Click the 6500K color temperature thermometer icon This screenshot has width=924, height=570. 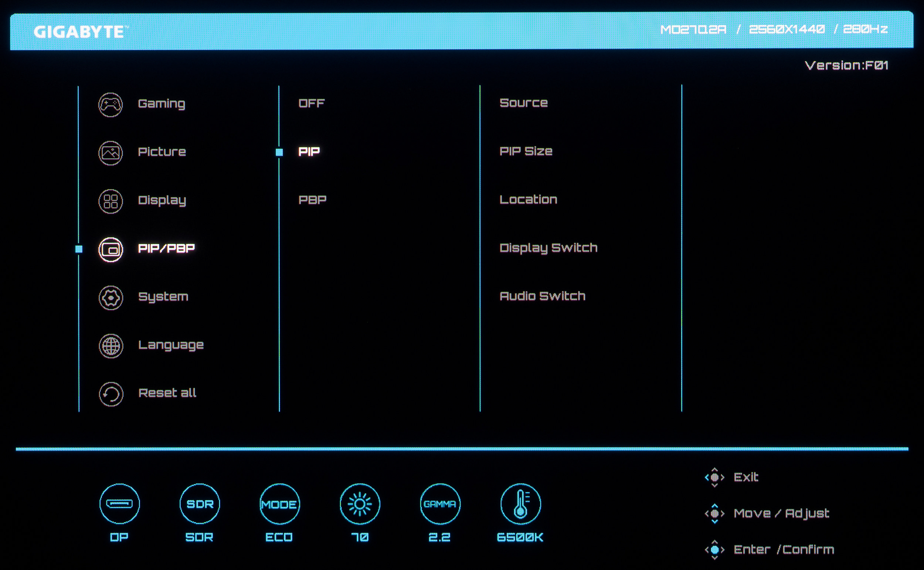(x=520, y=504)
